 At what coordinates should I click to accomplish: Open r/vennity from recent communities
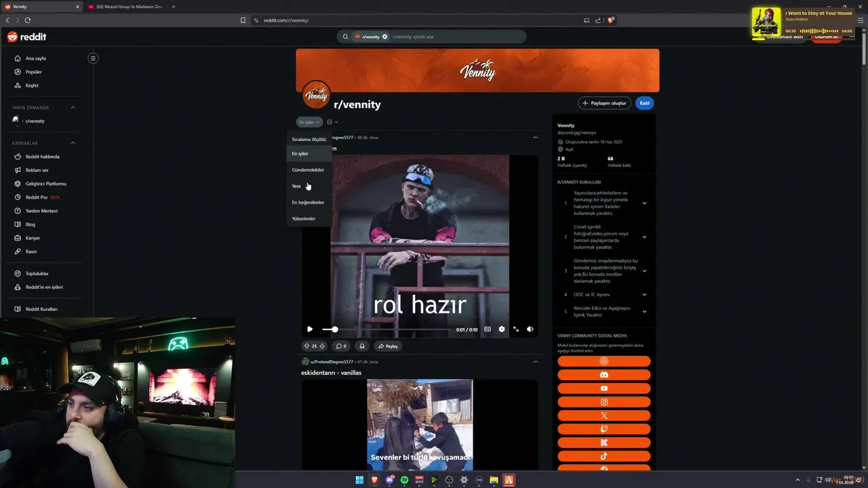point(35,121)
